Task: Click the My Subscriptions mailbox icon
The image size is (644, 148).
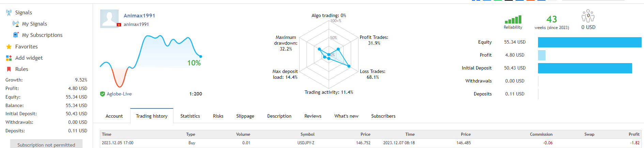Action: point(16,35)
